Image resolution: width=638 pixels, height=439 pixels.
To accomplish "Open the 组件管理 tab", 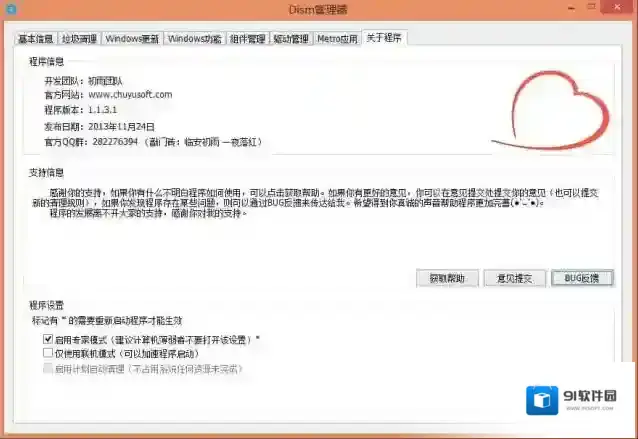I will tap(247, 39).
